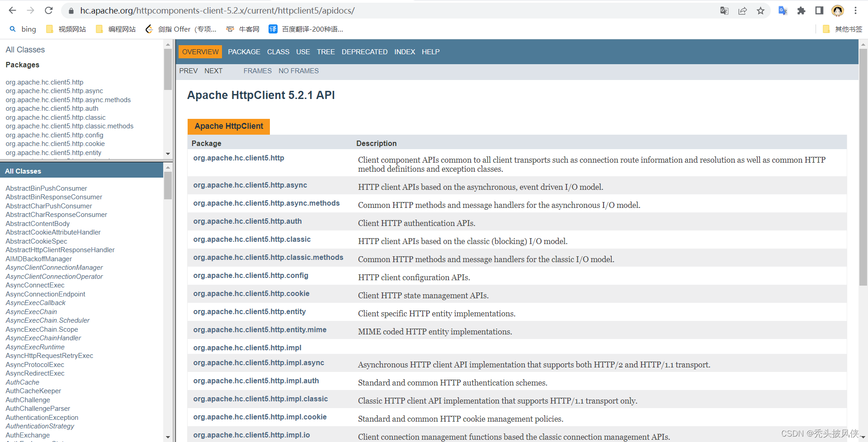Image resolution: width=868 pixels, height=442 pixels.
Task: Click the PREV navigation text
Action: pos(189,71)
